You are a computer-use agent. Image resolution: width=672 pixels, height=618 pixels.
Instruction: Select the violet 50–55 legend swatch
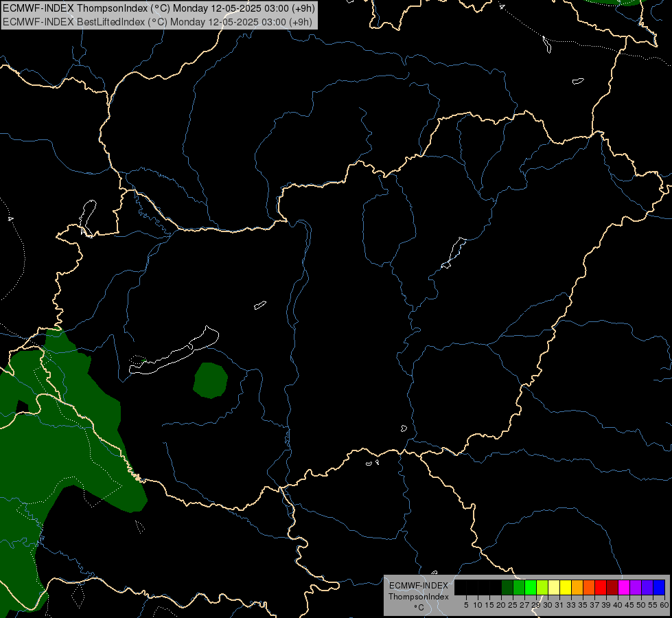647,587
